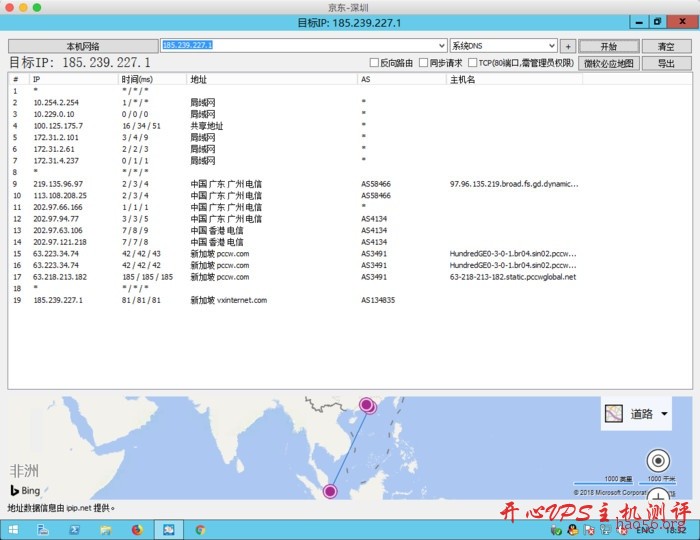Expand the target IP address dropdown

coord(441,46)
